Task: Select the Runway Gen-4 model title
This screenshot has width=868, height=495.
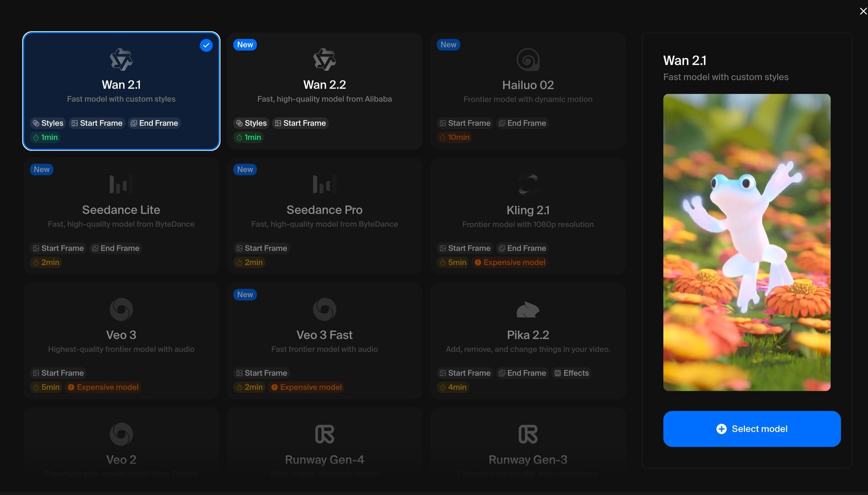Action: (x=325, y=460)
